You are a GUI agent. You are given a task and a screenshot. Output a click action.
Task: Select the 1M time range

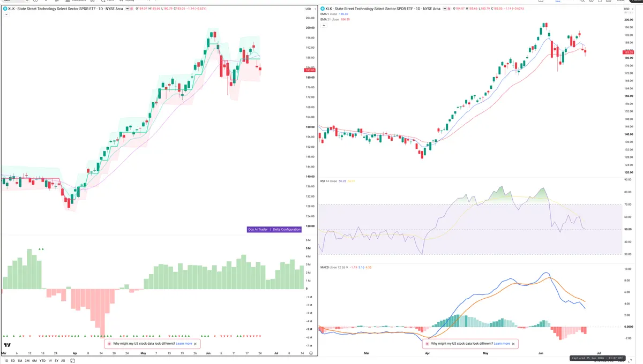(20, 361)
